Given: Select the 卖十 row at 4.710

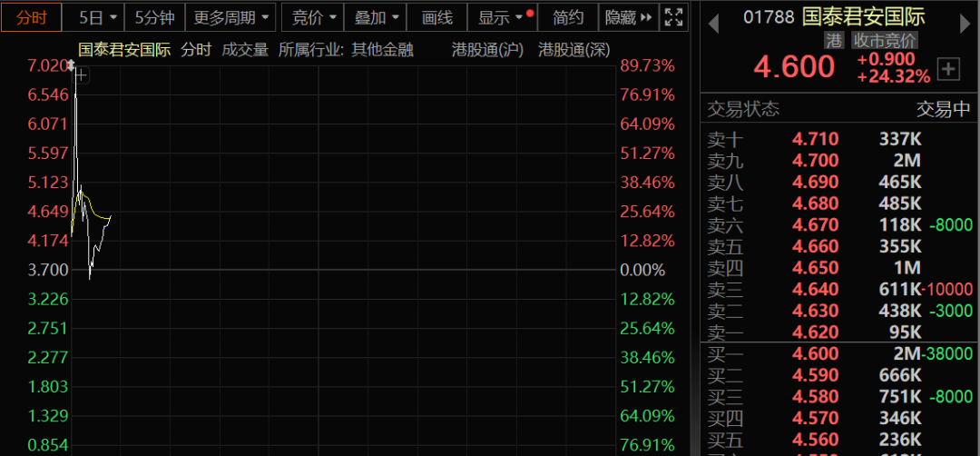Looking at the screenshot, I should pos(838,139).
